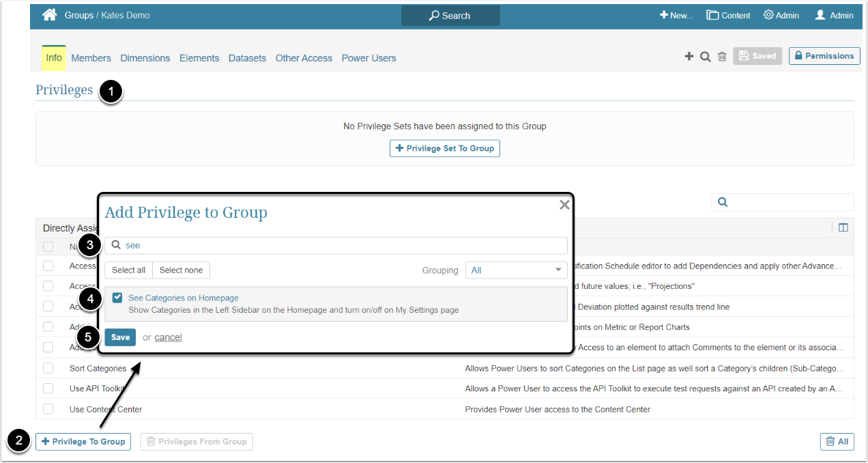The image size is (868, 463).
Task: Click the trash delete icon in toolbar
Action: [722, 57]
